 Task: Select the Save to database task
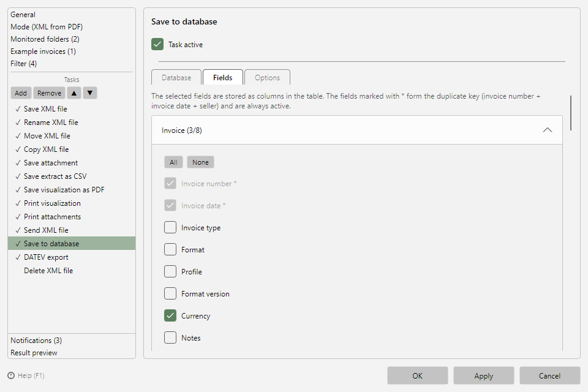click(x=71, y=243)
